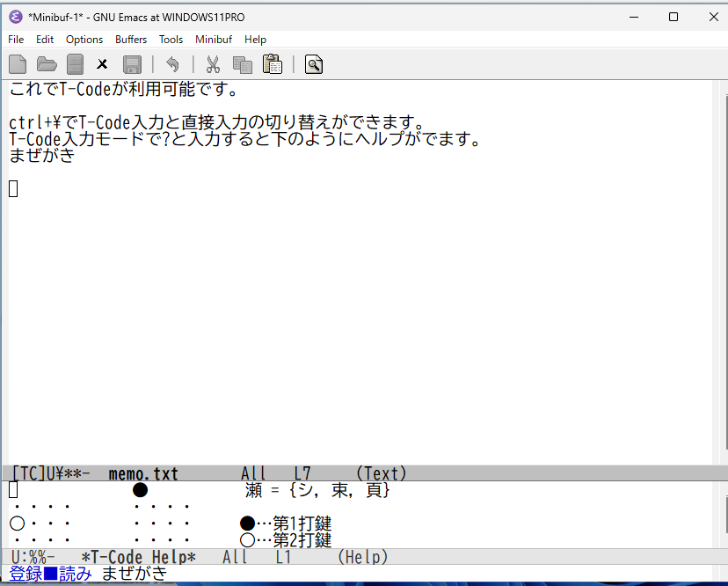This screenshot has width=728, height=586.
Task: Maximize the Emacs window
Action: click(673, 18)
